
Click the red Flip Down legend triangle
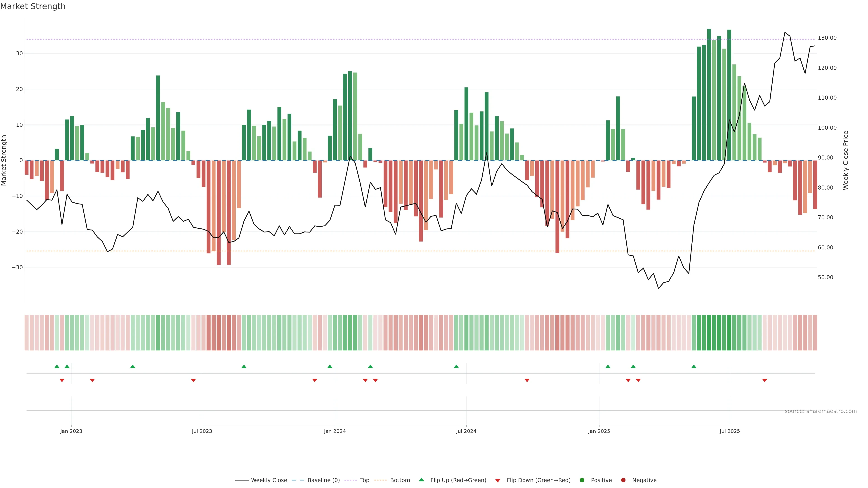coord(498,481)
